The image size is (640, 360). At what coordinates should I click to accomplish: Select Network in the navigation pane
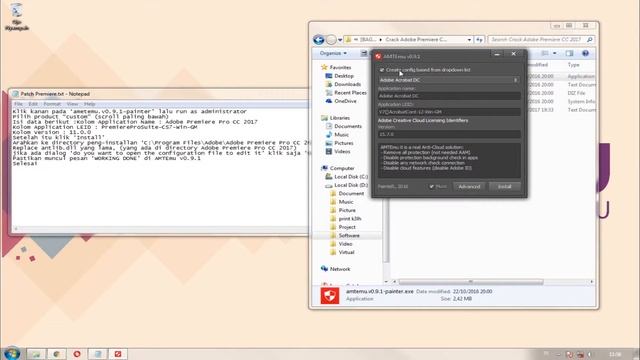[x=340, y=269]
